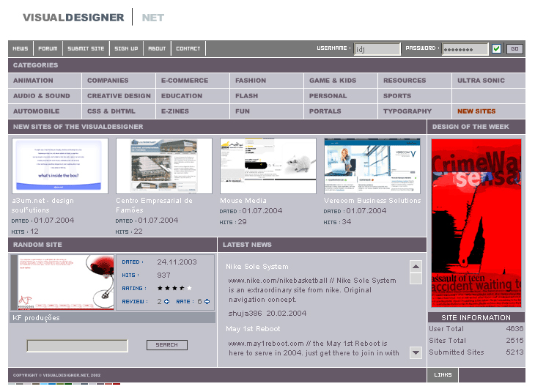Open the News menu item
Image resolution: width=535 pixels, height=392 pixels.
click(x=21, y=49)
